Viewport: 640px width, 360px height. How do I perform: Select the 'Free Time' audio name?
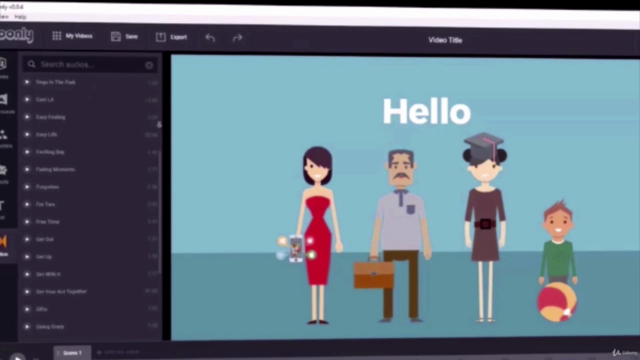[48, 222]
